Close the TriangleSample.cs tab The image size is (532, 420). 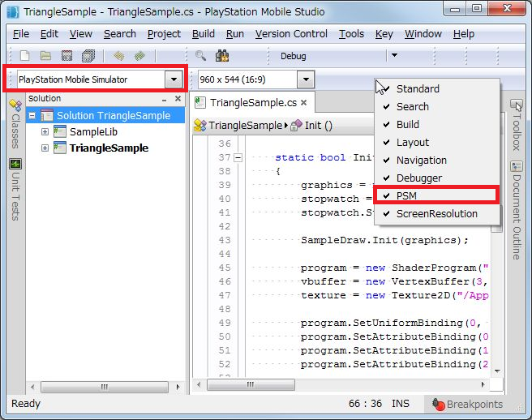point(304,103)
